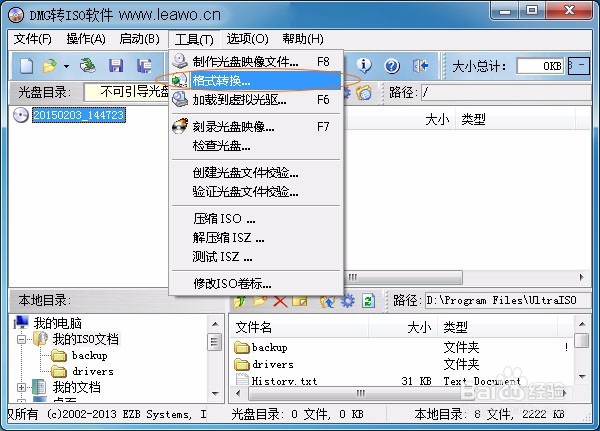The width and height of the screenshot is (600, 431).
Task: Choose 解压缩 ISZ ... menu entry
Action: point(256,238)
